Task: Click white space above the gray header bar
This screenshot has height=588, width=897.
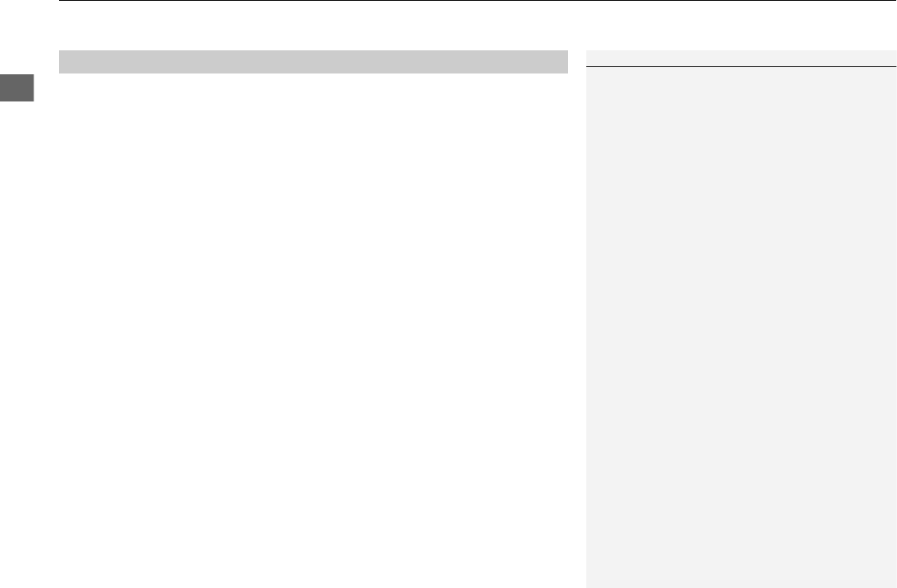Action: pos(313,26)
